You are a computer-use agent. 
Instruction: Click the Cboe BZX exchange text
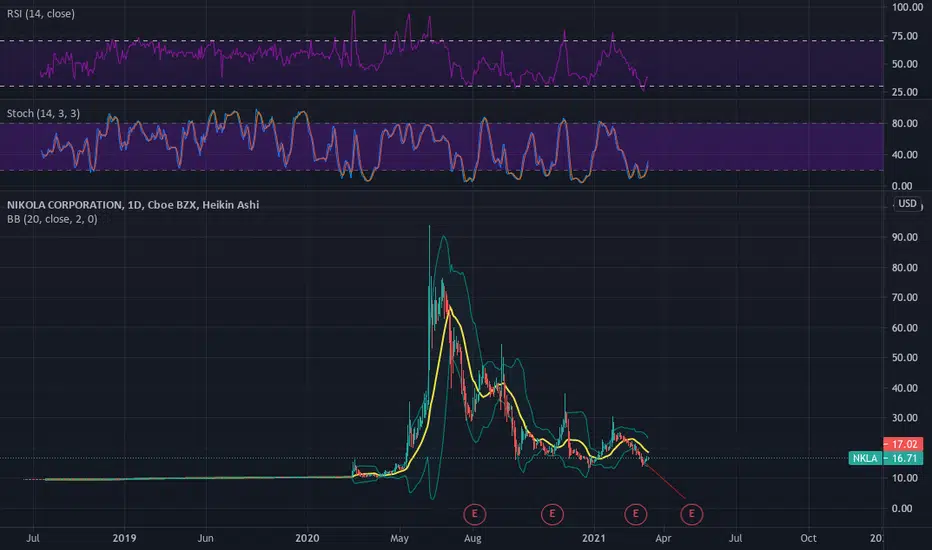click(172, 205)
